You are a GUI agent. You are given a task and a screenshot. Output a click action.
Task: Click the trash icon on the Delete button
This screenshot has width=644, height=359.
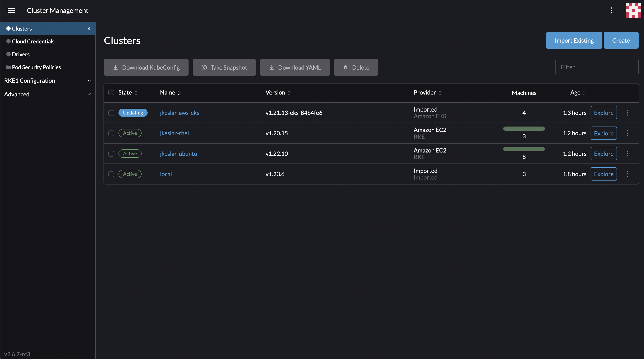pyautogui.click(x=346, y=67)
